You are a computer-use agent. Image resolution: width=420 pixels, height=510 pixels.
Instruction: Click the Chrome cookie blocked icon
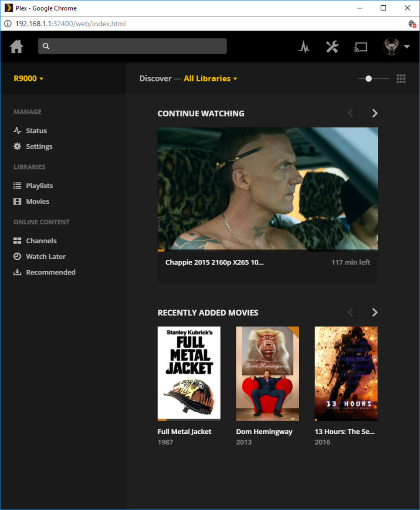click(x=412, y=24)
